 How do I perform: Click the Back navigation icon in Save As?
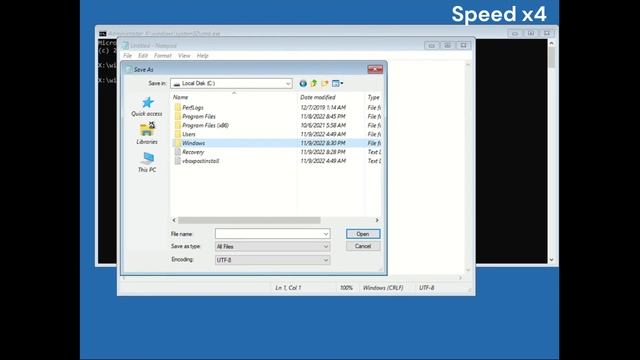pyautogui.click(x=303, y=83)
